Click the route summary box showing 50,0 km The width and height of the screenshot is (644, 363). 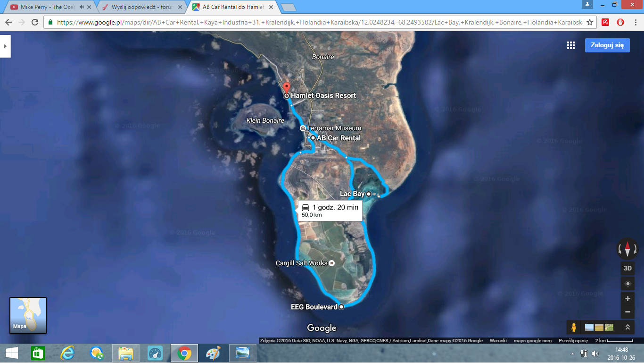point(330,211)
